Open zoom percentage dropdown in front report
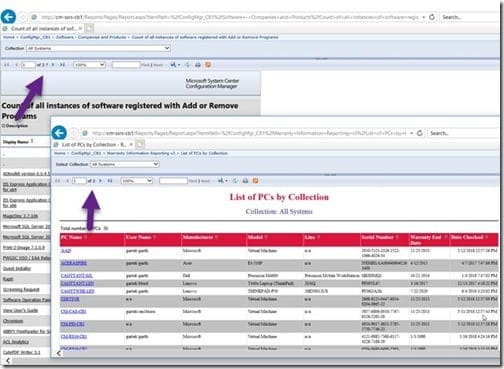This screenshot has height=369, width=504. coord(137,181)
